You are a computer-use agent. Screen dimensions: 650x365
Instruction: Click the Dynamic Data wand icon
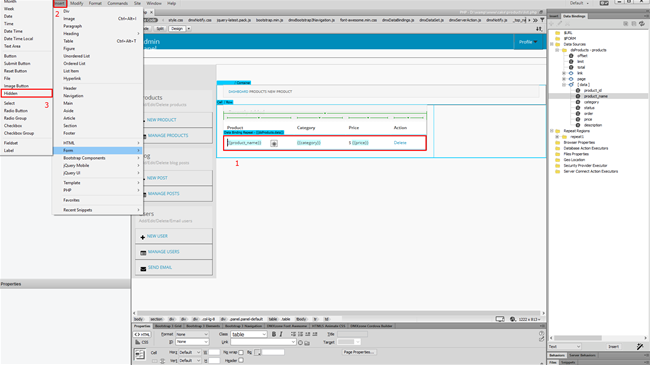[640, 346]
